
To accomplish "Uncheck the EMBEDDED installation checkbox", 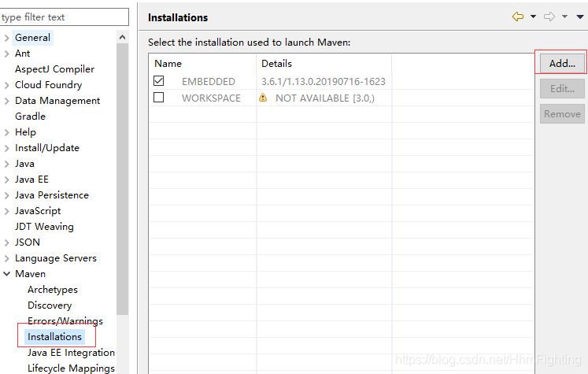I will [x=159, y=81].
